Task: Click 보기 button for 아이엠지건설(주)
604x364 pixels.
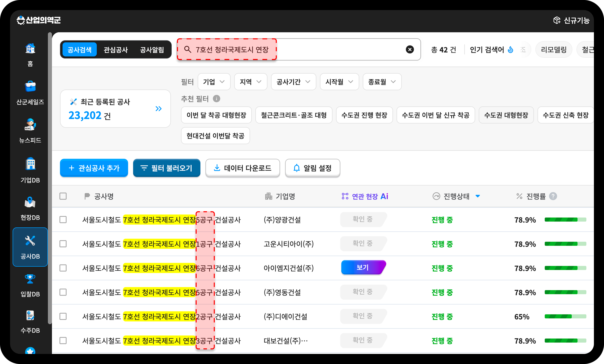Action: (363, 267)
